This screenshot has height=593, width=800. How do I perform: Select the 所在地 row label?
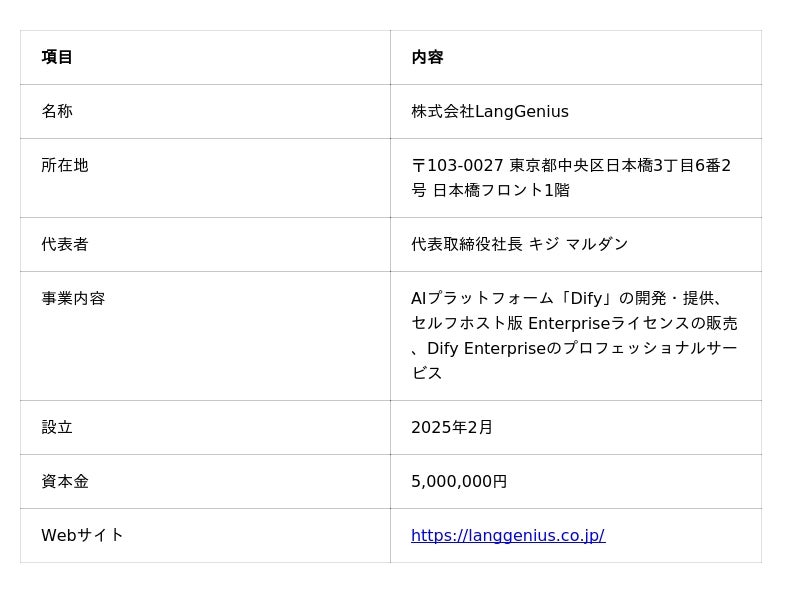[65, 165]
